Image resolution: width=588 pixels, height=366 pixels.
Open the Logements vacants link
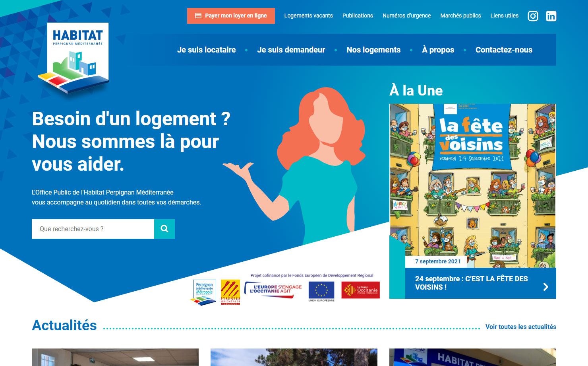[309, 16]
